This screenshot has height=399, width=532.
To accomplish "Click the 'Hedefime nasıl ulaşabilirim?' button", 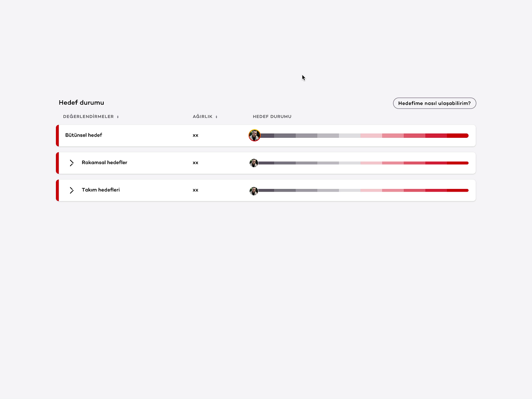I will point(434,103).
